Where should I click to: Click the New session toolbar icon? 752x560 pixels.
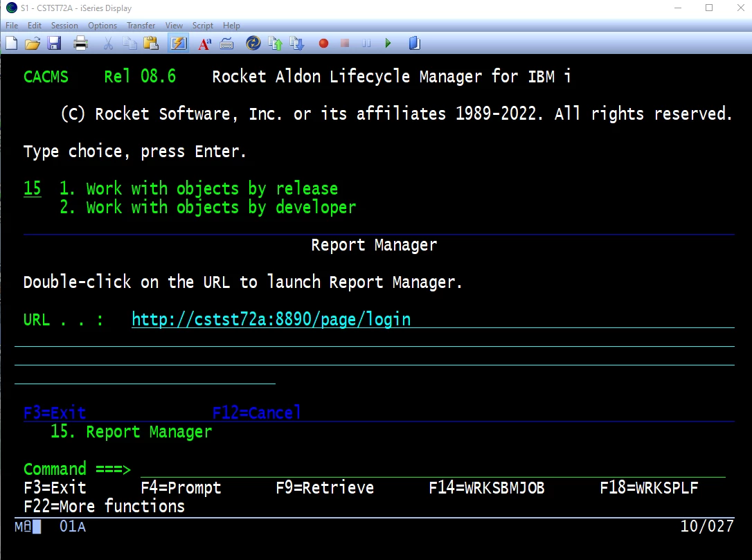point(12,44)
